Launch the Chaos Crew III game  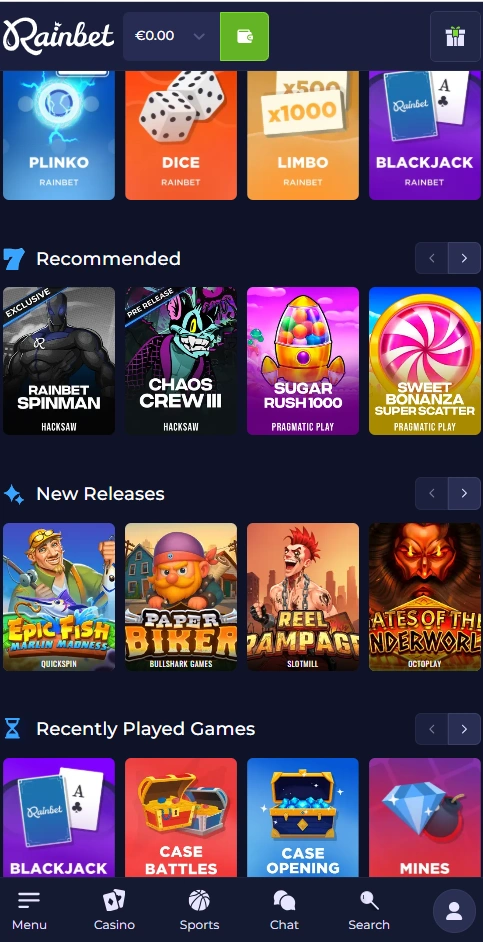[x=181, y=360]
